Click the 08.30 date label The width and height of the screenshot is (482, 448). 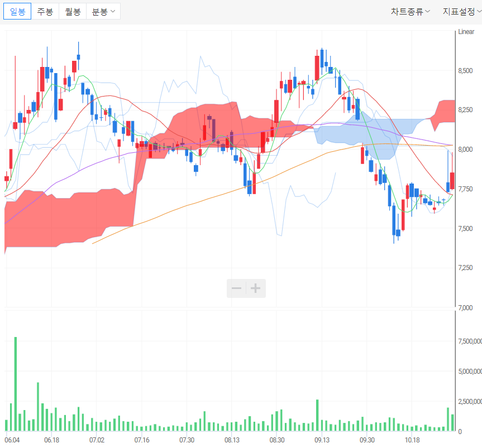277,440
